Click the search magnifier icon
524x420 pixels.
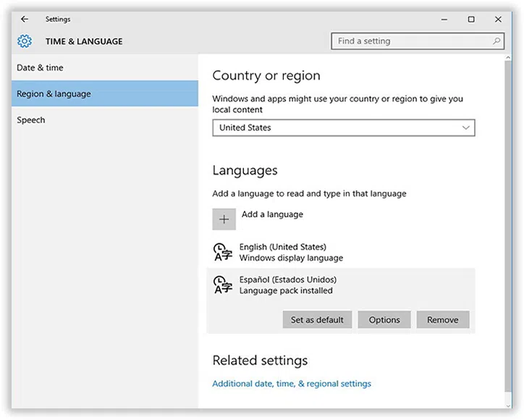point(496,41)
